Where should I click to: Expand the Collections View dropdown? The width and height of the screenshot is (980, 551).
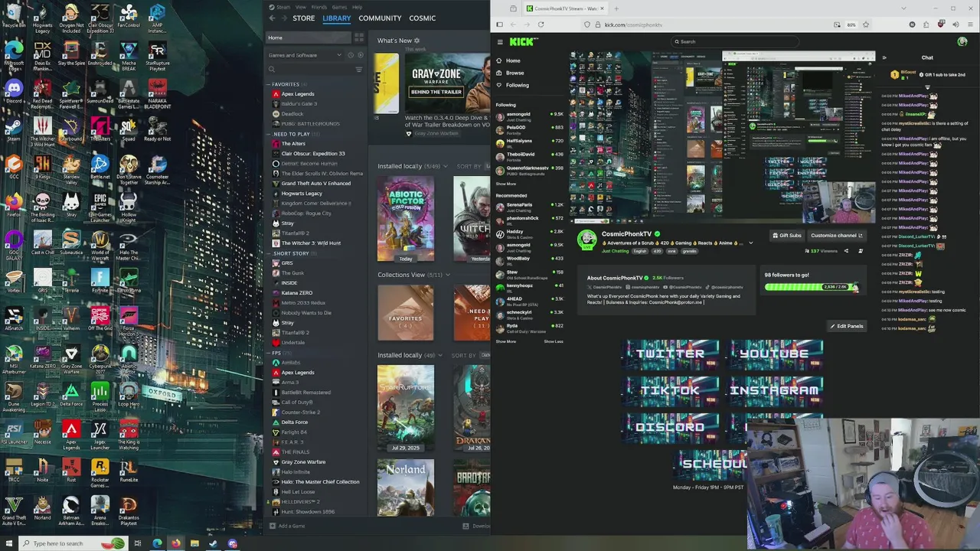(448, 275)
